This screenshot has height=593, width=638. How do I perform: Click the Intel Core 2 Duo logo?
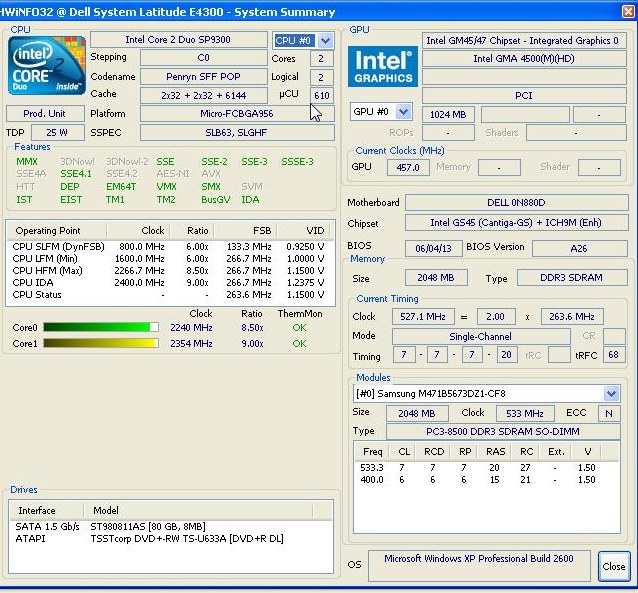click(47, 66)
